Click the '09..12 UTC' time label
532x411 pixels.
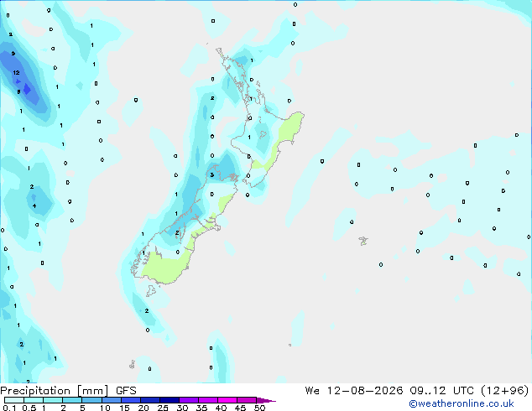tap(441, 390)
